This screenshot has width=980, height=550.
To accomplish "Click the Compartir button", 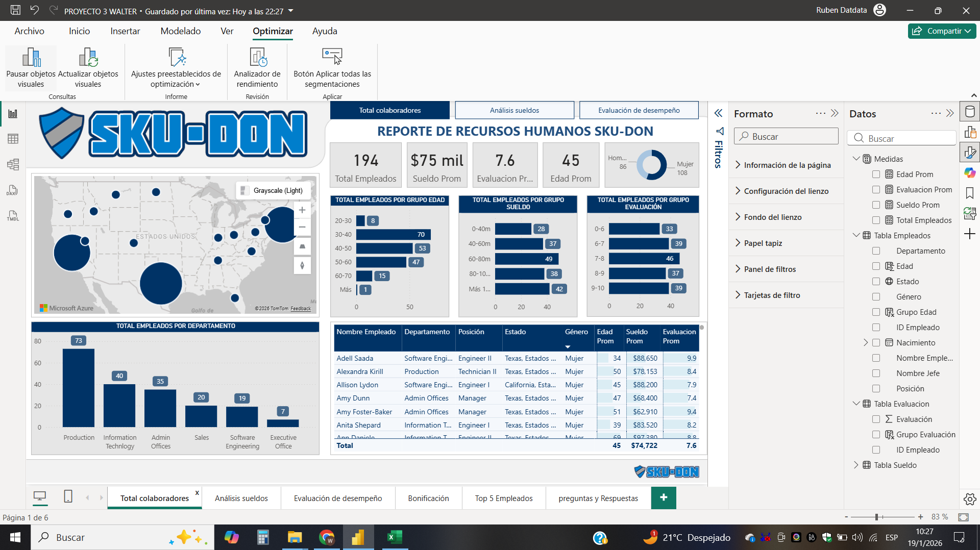I will (942, 31).
